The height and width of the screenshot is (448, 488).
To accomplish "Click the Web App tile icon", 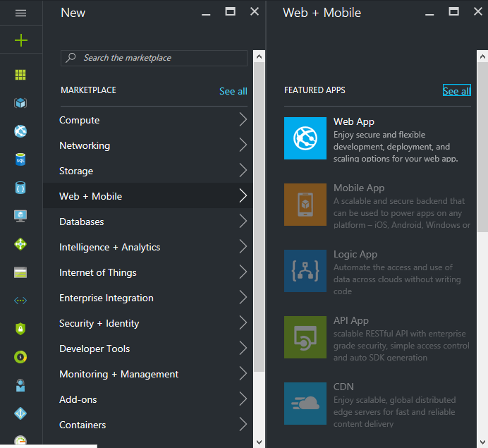I will (x=305, y=138).
